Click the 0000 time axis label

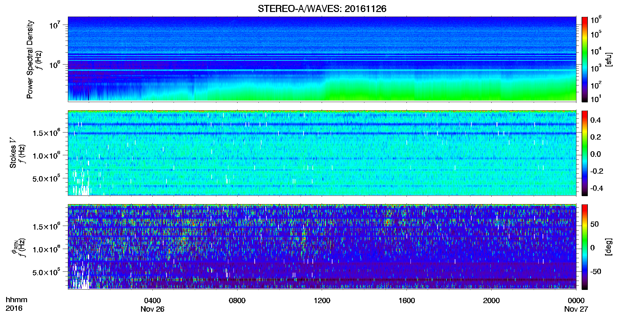(x=576, y=301)
